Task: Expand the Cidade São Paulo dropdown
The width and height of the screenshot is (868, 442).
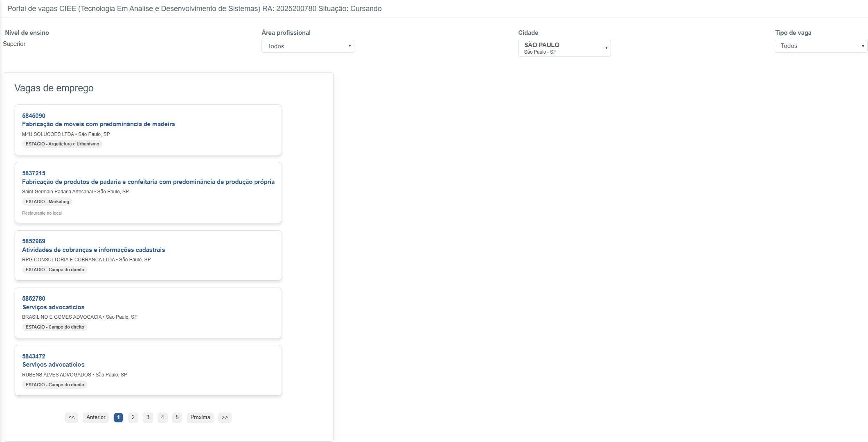Action: tap(564, 48)
